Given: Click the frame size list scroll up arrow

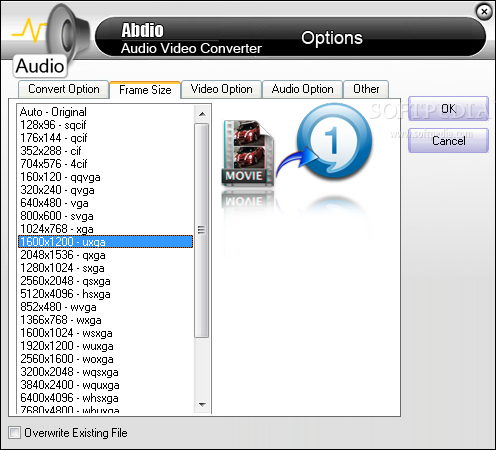Looking at the screenshot, I should [x=202, y=114].
